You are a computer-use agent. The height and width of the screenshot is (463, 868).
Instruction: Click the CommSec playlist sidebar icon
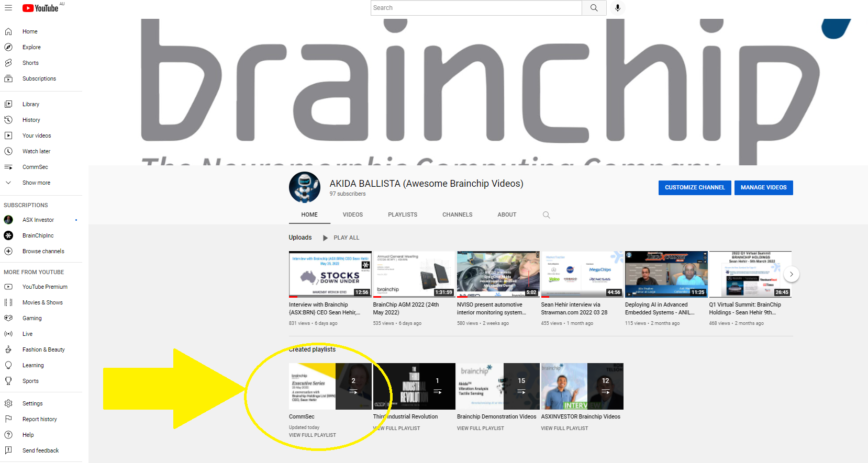8,167
